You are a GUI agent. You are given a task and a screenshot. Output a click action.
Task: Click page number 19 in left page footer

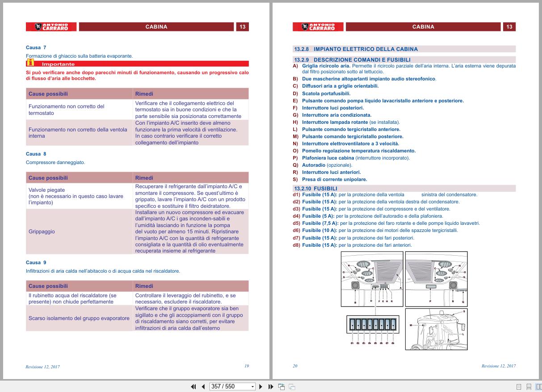point(247,366)
